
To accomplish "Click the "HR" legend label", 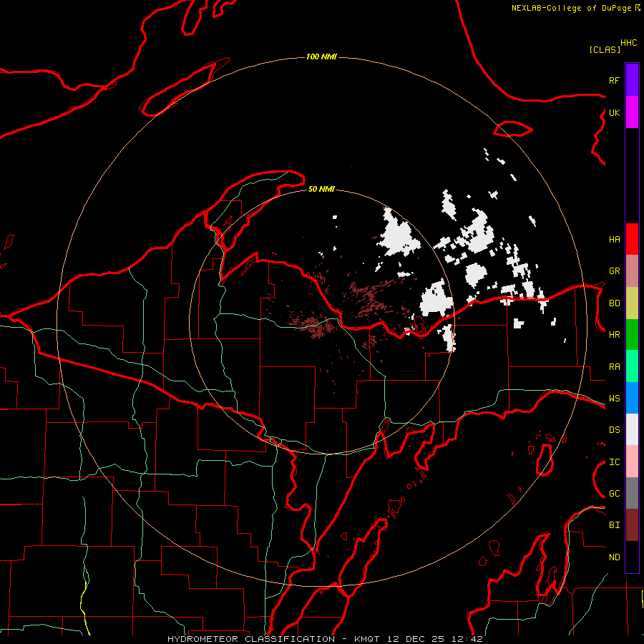I will tap(614, 335).
